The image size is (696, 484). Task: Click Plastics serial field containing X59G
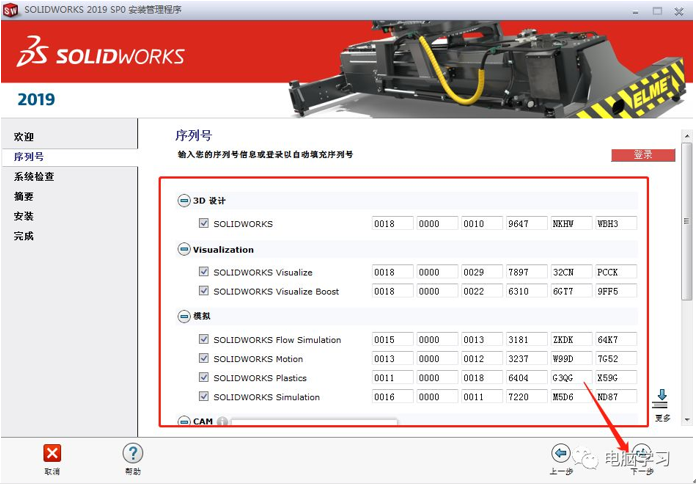pos(616,377)
